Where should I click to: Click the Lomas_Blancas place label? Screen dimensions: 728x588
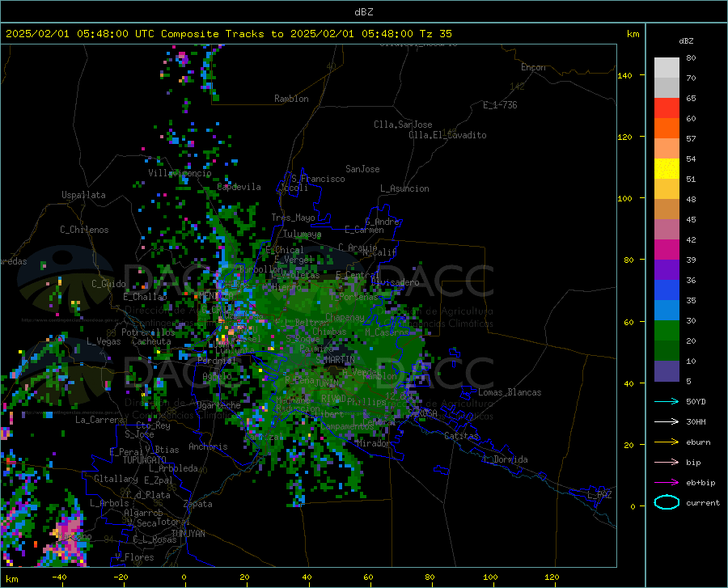pyautogui.click(x=510, y=392)
